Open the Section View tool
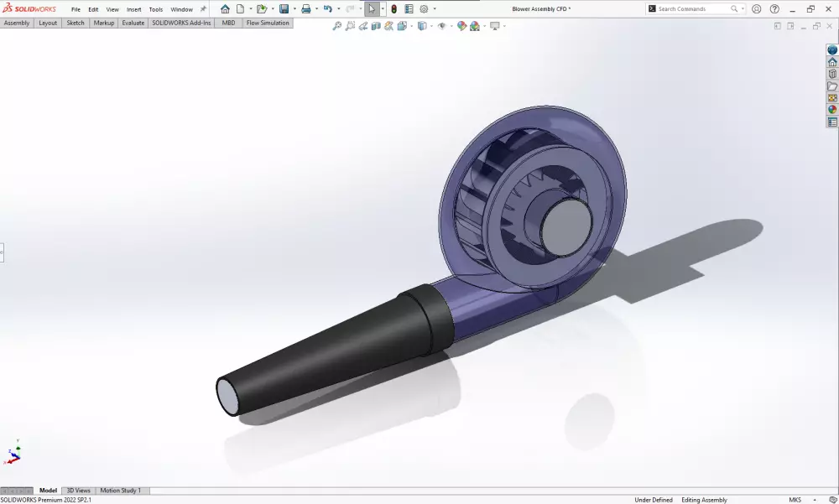 pos(377,26)
